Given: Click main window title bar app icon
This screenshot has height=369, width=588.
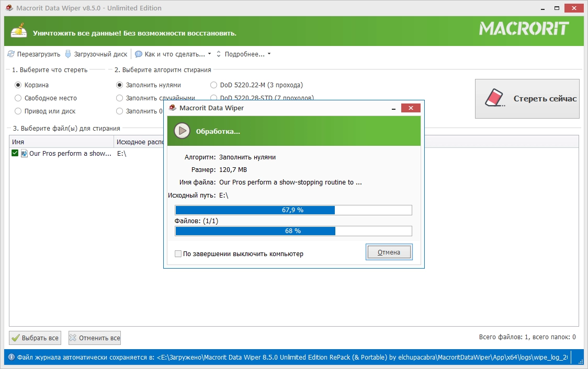Looking at the screenshot, I should (9, 8).
